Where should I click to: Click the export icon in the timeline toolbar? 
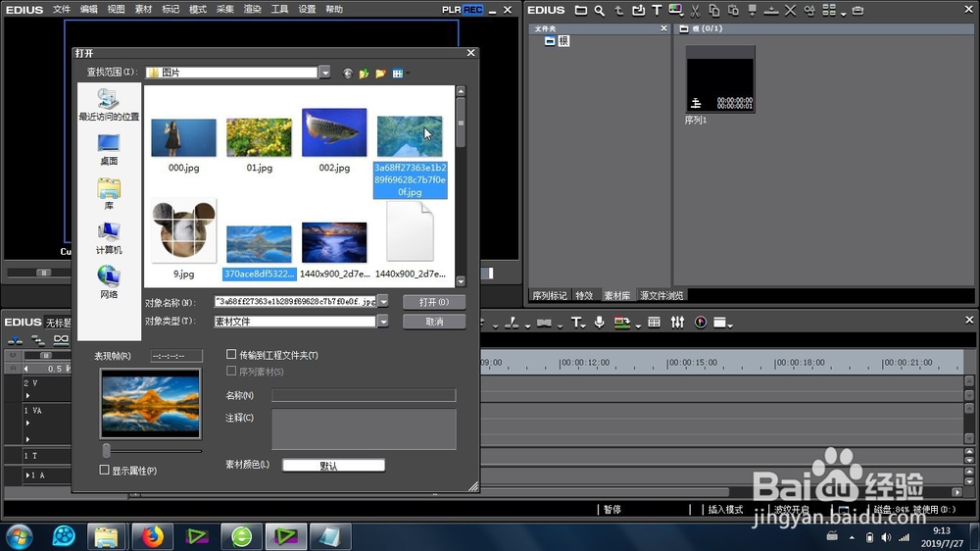(621, 323)
